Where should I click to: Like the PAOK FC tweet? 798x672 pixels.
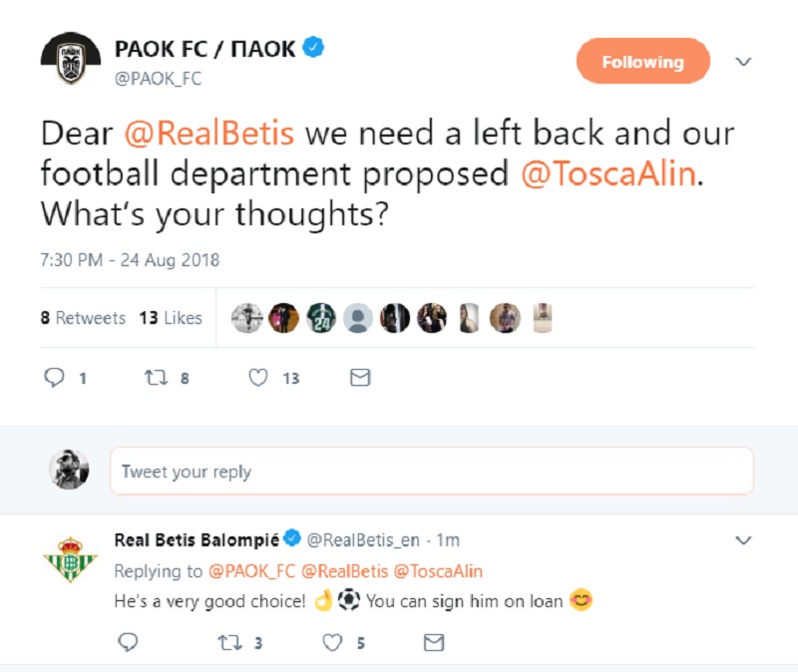coord(258,378)
